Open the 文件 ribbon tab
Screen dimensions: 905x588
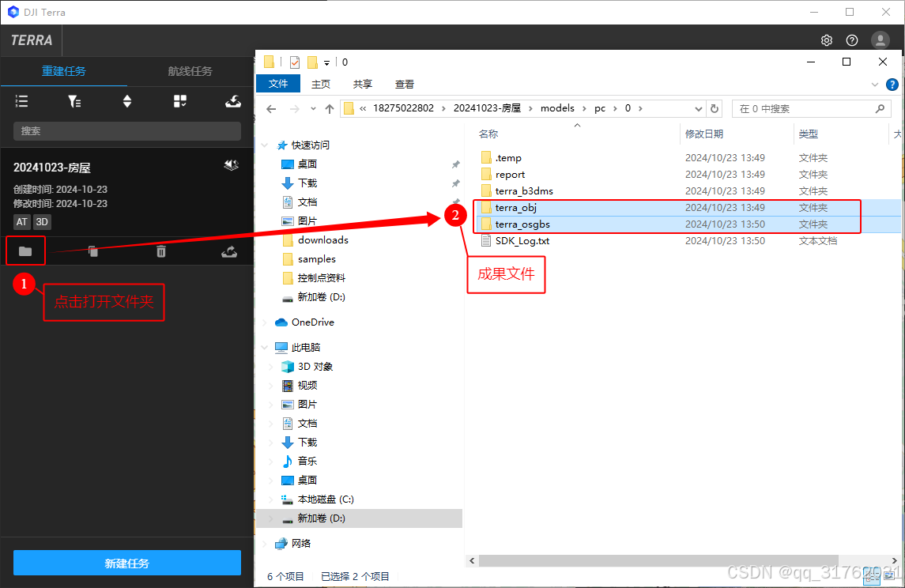click(278, 84)
